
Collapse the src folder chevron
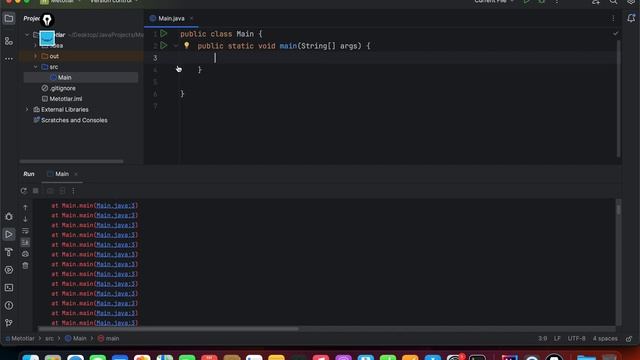point(36,67)
